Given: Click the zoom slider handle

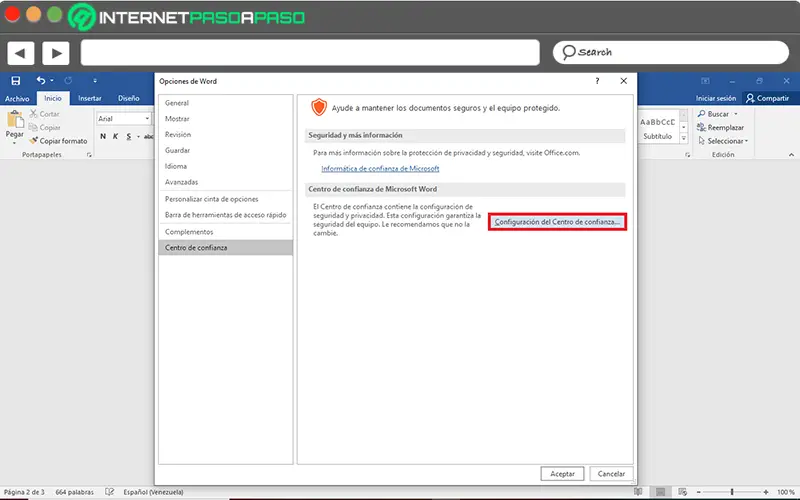Looking at the screenshot, I should 732,492.
